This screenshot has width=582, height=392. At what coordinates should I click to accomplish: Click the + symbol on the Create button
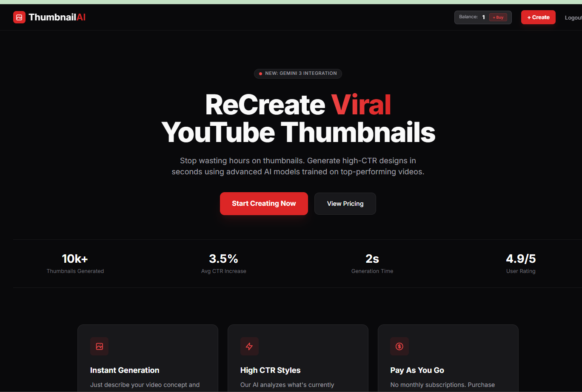[529, 17]
